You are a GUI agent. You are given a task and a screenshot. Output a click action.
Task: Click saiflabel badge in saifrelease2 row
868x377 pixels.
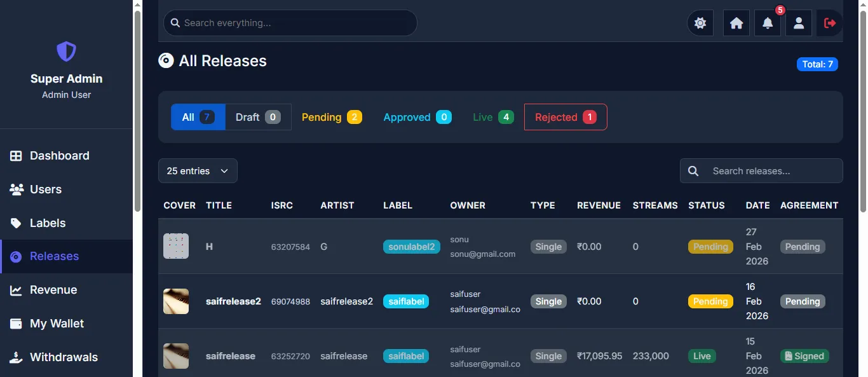406,301
